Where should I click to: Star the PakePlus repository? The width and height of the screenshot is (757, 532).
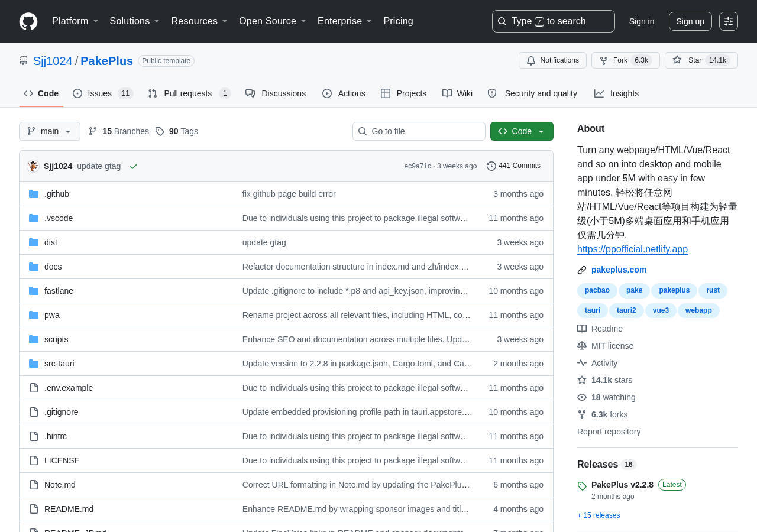point(701,60)
